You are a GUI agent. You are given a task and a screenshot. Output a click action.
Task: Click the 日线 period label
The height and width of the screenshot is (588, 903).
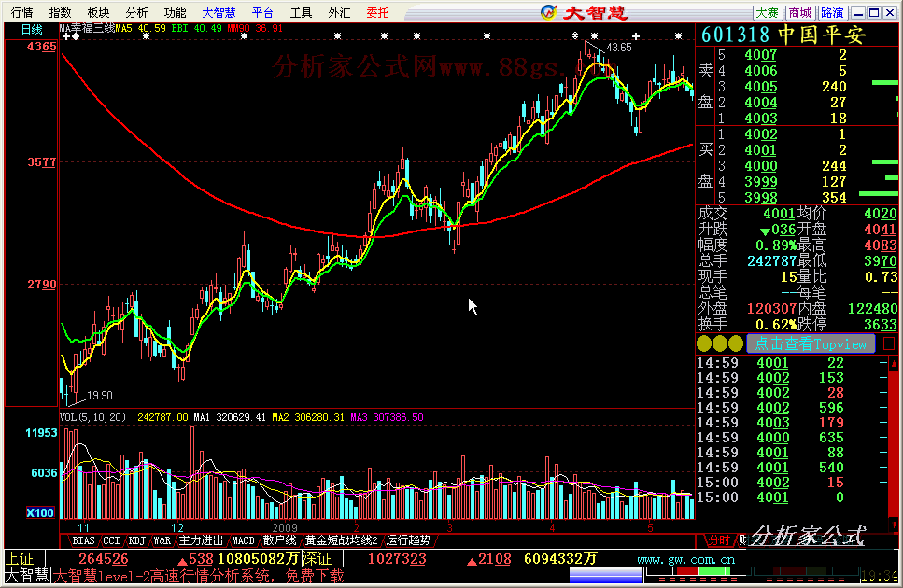(32, 29)
